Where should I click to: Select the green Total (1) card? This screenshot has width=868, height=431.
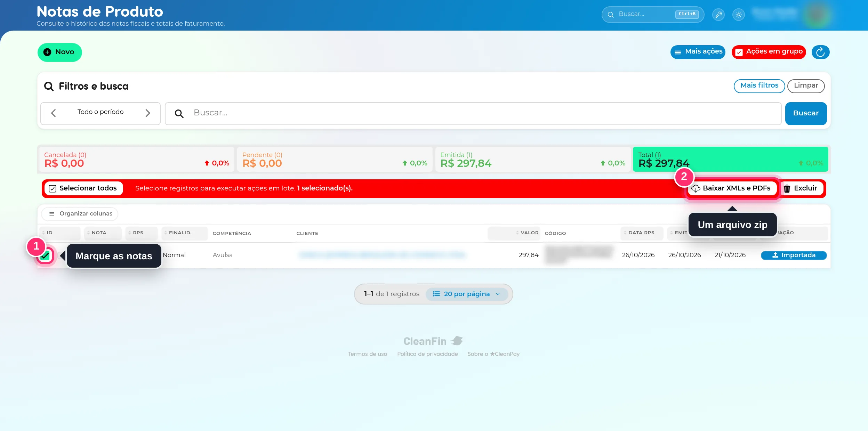[x=730, y=159]
